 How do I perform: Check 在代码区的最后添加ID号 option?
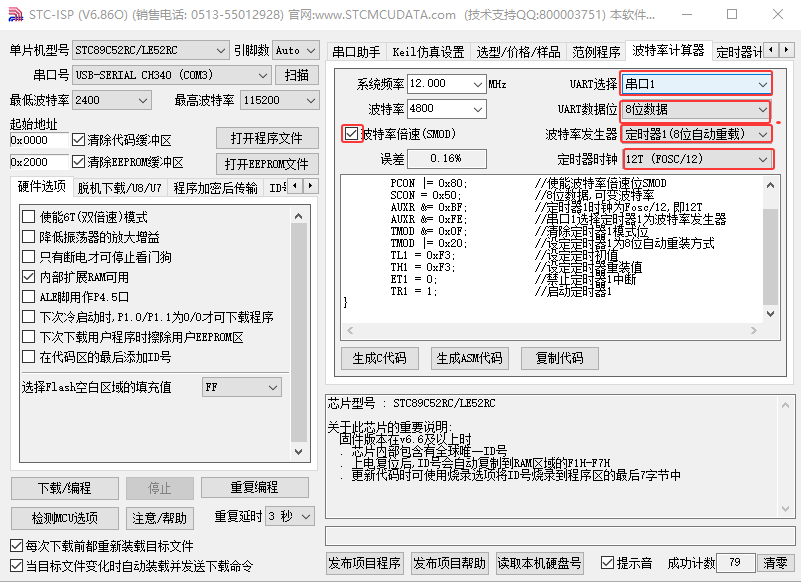pyautogui.click(x=29, y=357)
